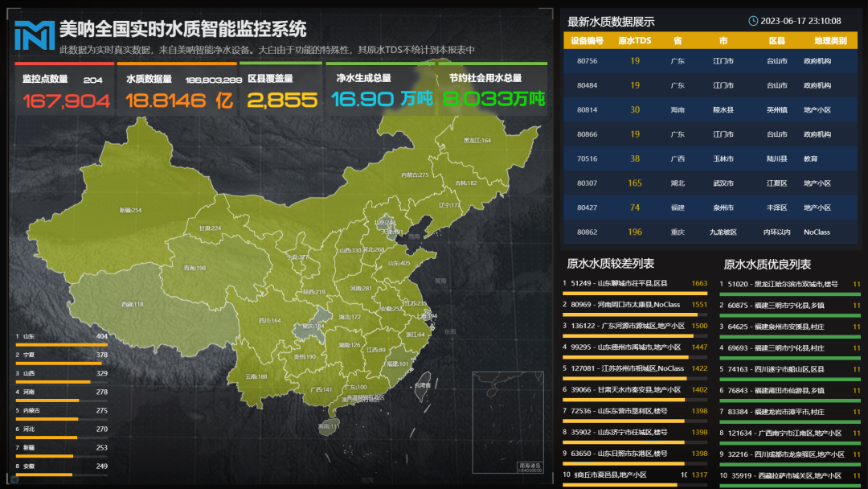The image size is (868, 489).
Task: Click the 原水水质较差列表 heading
Action: click(x=610, y=264)
